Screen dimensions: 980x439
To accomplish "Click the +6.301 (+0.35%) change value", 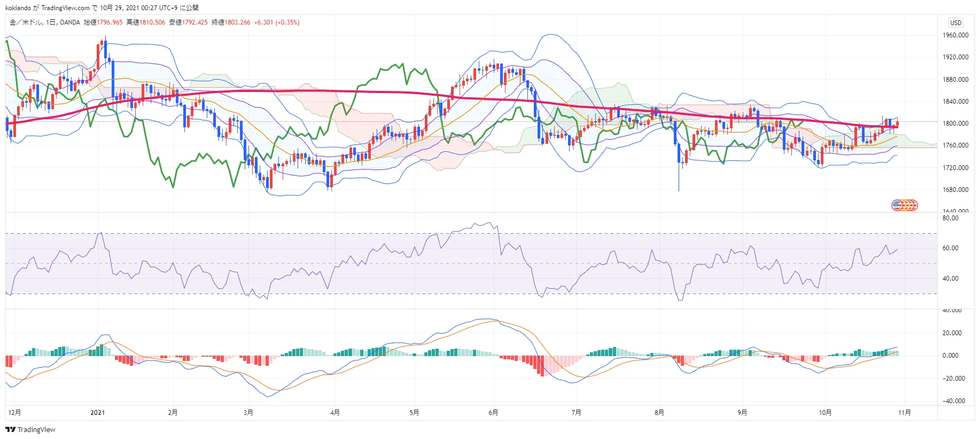I will coord(277,22).
